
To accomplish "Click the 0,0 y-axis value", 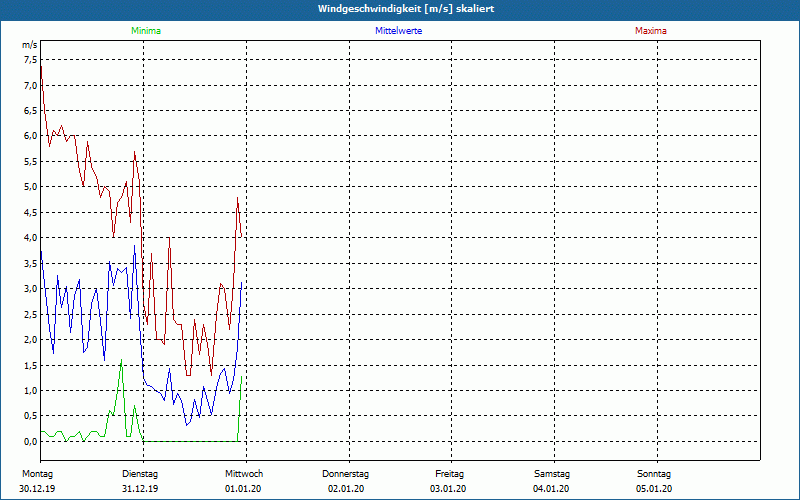I will coord(31,441).
